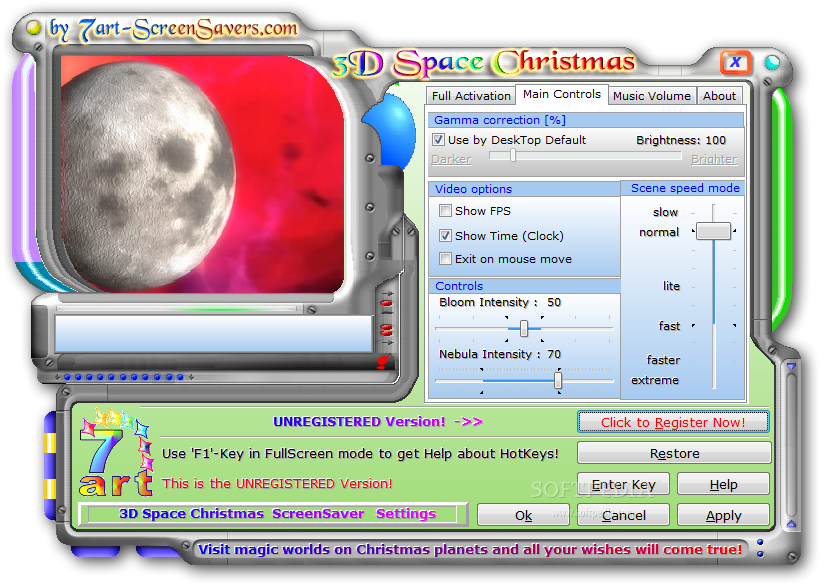Click the empty text box below preview
821x585 pixels.
coord(214,333)
